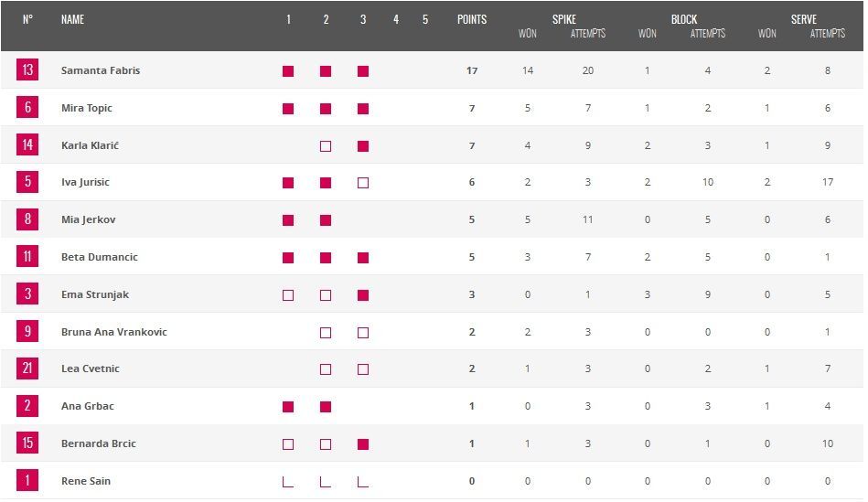The height and width of the screenshot is (502, 868).
Task: Click Samanta Fabris's number 13 jersey badge
Action: click(27, 70)
